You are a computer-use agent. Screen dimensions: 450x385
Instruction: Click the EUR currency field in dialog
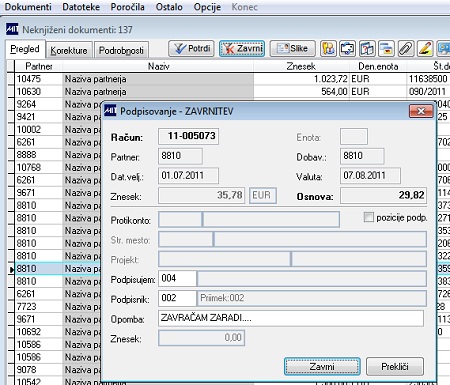[x=263, y=195]
